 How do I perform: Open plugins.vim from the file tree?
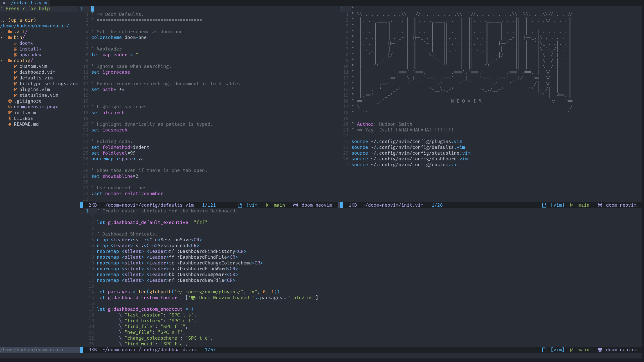(x=34, y=89)
